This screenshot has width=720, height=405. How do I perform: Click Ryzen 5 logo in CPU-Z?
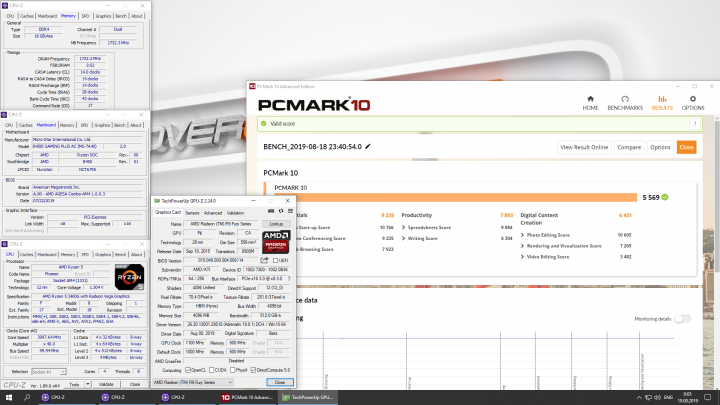[x=129, y=277]
